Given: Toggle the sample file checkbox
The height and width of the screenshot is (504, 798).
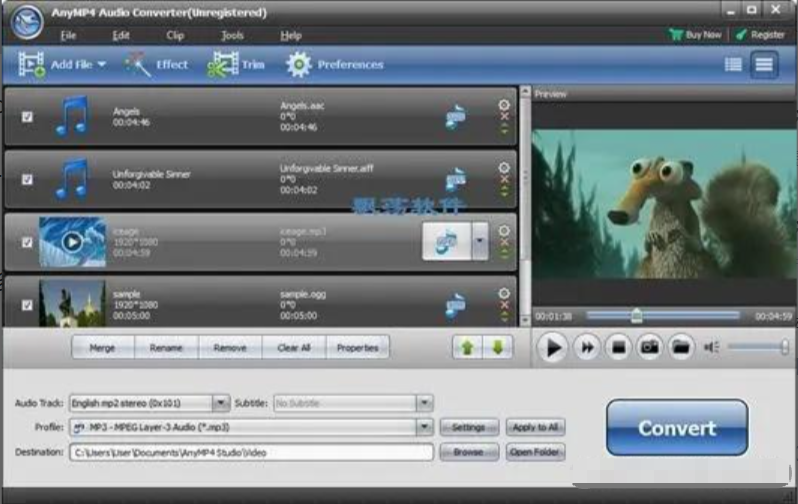Looking at the screenshot, I should point(27,305).
